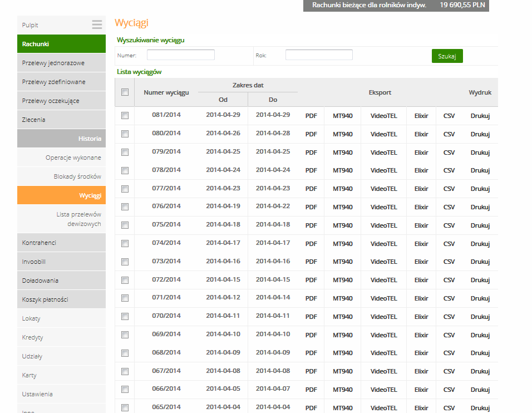Check statement 075/2014 checkbox
Screen dimensions: 532x413
[125, 225]
